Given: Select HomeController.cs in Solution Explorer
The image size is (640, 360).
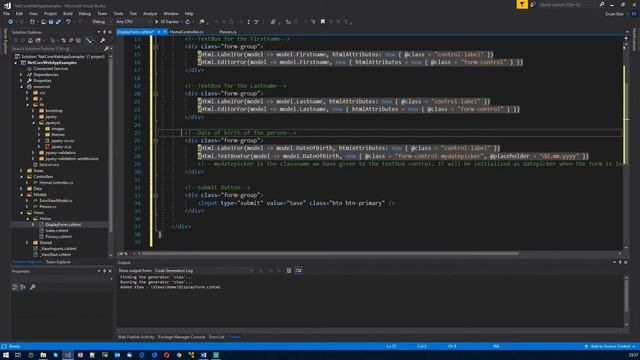Looking at the screenshot, I should click(56, 182).
